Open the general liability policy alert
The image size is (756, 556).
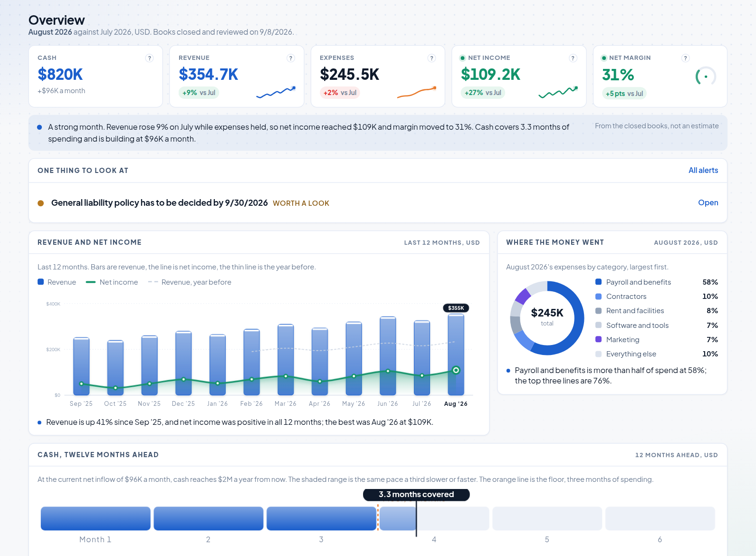tap(708, 202)
